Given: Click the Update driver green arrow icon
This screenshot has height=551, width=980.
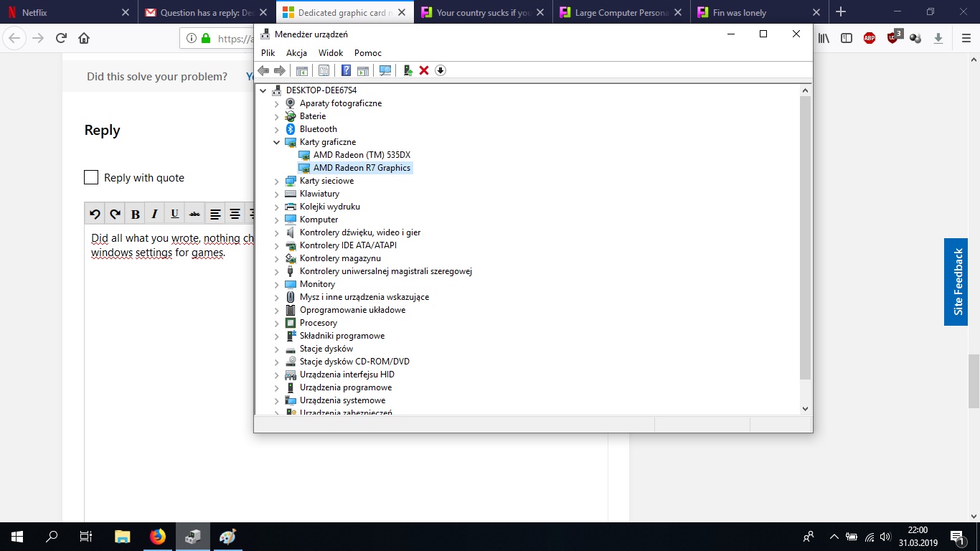Looking at the screenshot, I should click(x=407, y=70).
